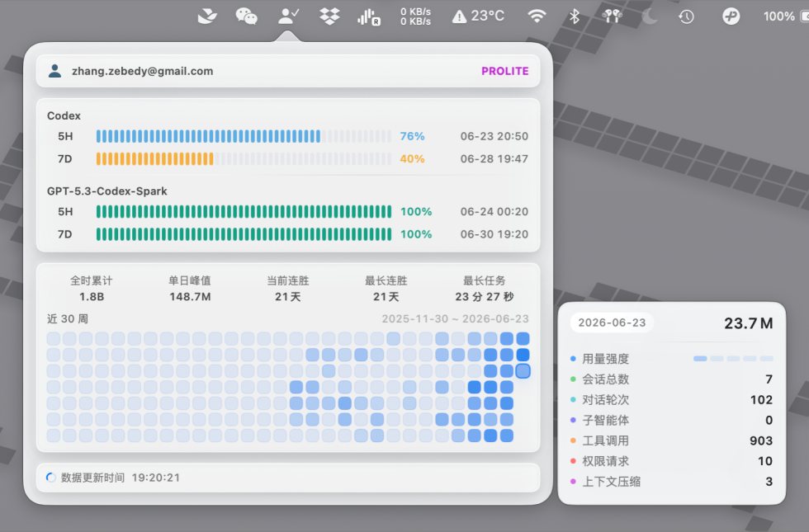The width and height of the screenshot is (809, 532).
Task: Click the 子智能体 row
Action: [671, 420]
